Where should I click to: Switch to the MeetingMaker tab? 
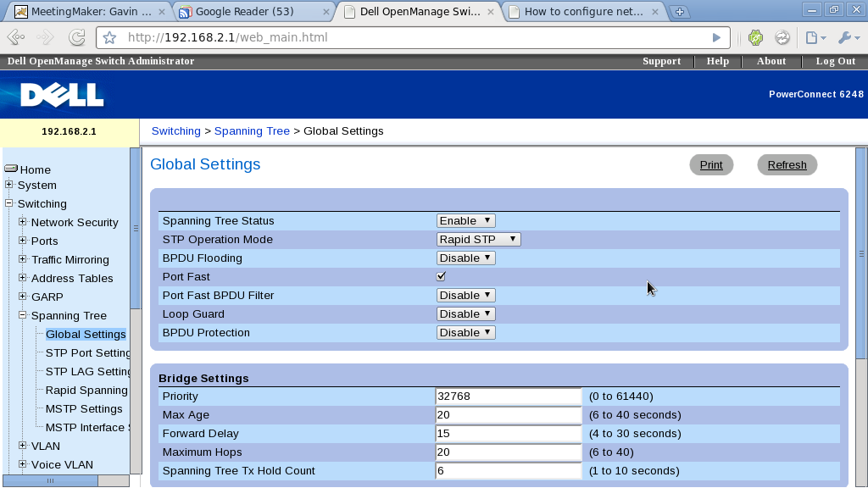(x=88, y=12)
